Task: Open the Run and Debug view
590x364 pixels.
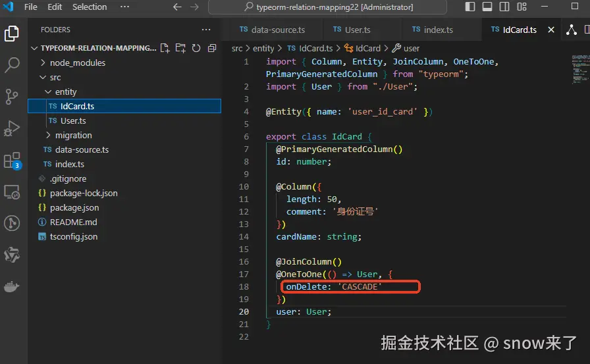Action: [x=12, y=128]
